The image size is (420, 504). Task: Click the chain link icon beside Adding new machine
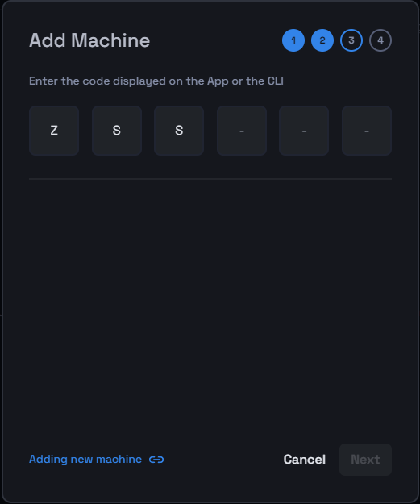point(156,460)
